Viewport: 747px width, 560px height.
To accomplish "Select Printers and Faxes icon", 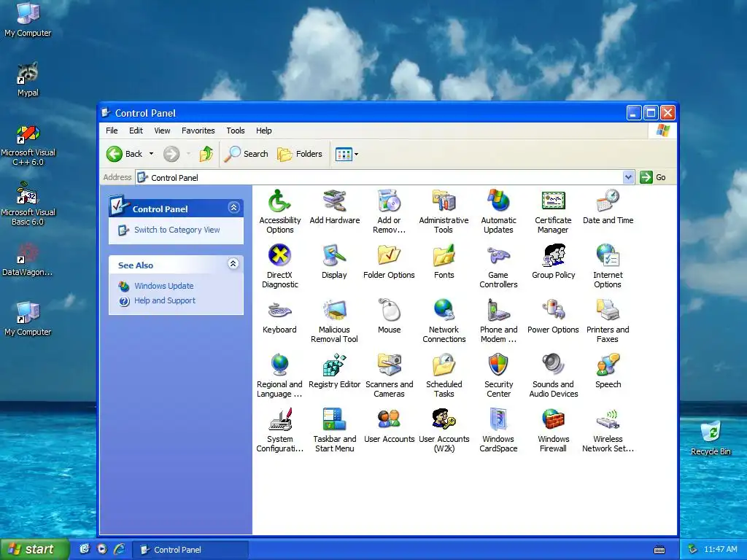I will [x=608, y=311].
